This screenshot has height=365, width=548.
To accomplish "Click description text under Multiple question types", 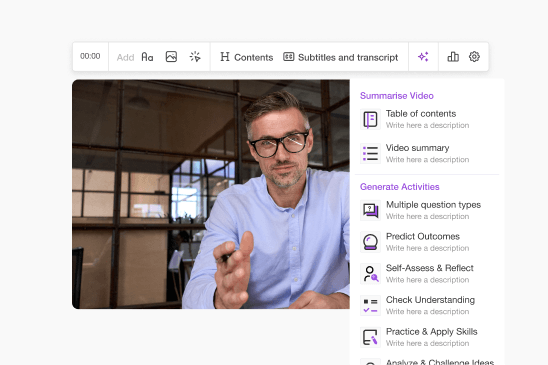I will click(427, 216).
